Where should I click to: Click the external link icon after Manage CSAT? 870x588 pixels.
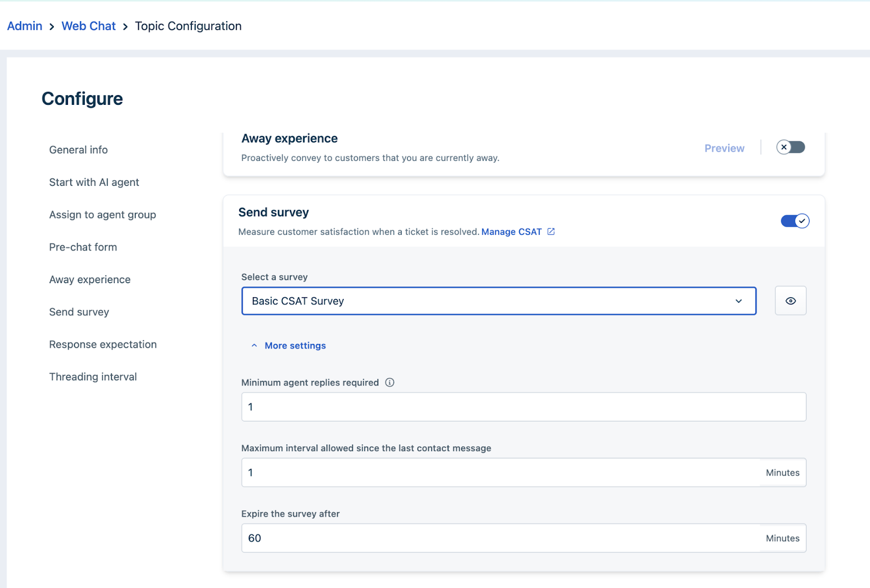pos(551,232)
